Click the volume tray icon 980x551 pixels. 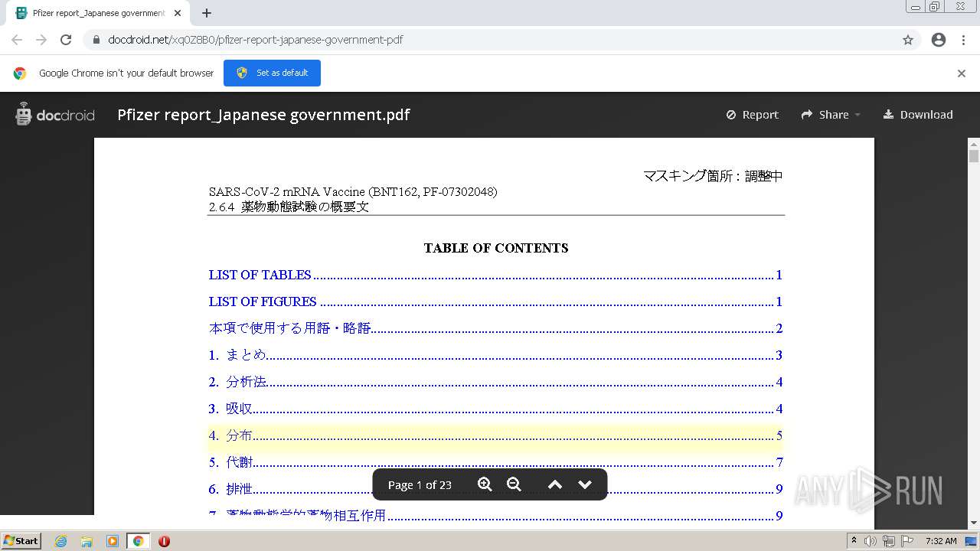(871, 541)
